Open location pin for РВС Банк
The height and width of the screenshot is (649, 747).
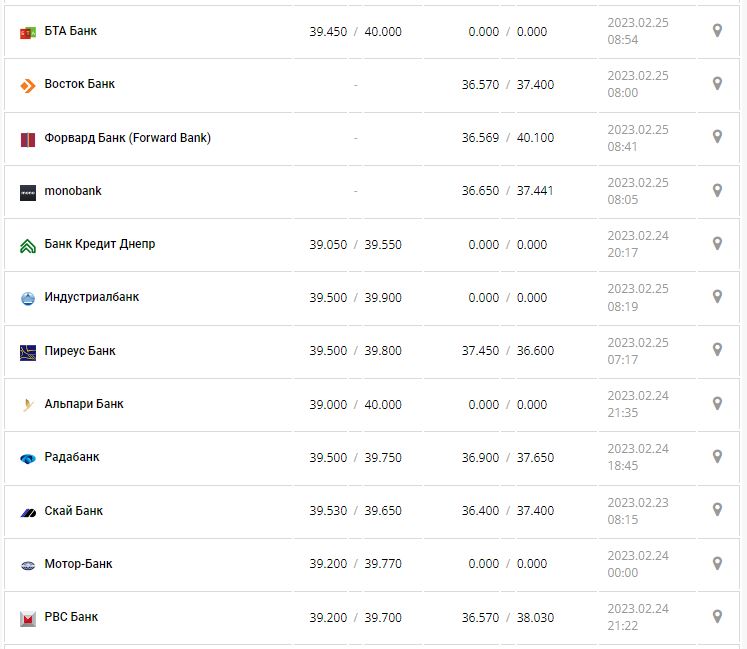[717, 617]
